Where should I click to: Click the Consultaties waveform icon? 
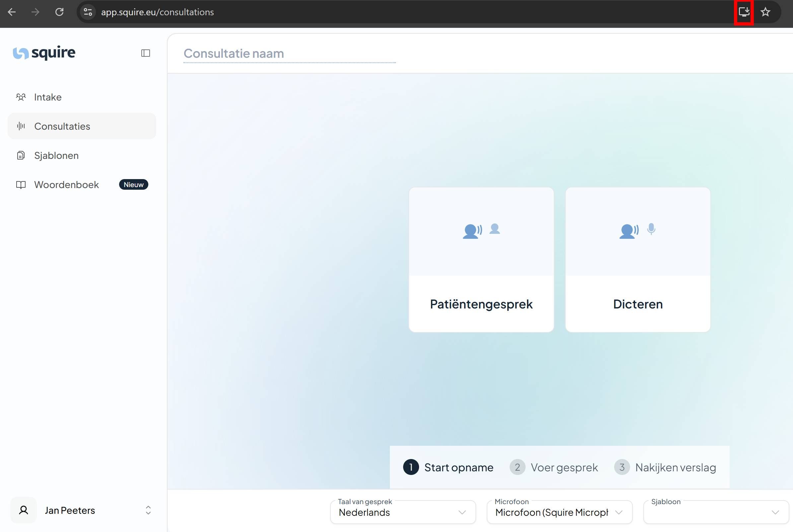[21, 126]
